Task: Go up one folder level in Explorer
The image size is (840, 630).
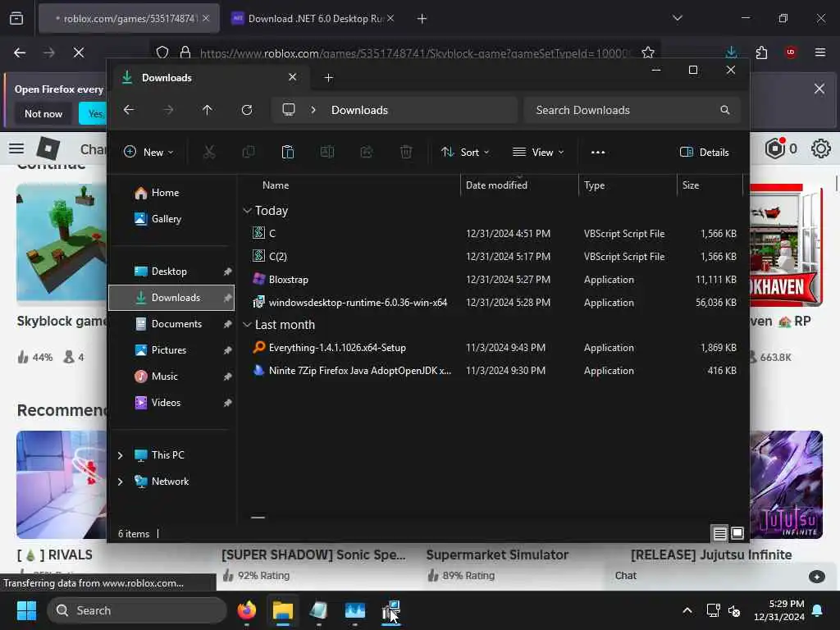Action: pos(208,110)
